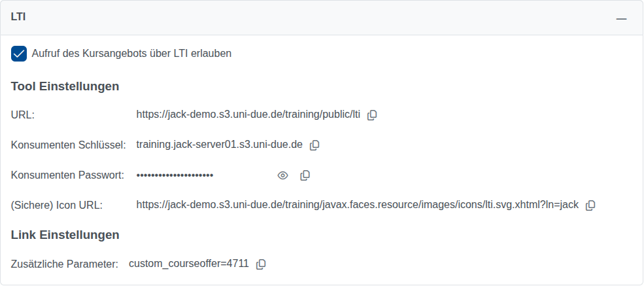Copy the tool URL to clipboard
The width and height of the screenshot is (644, 286).
point(372,115)
